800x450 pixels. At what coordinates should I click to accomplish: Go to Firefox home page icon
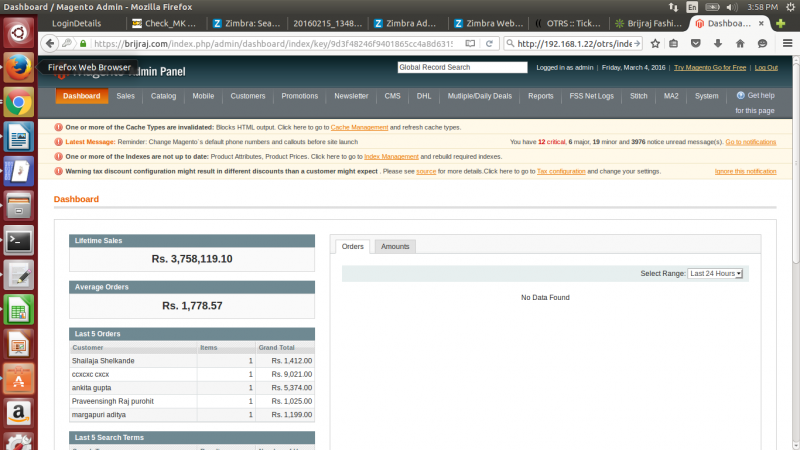point(740,44)
